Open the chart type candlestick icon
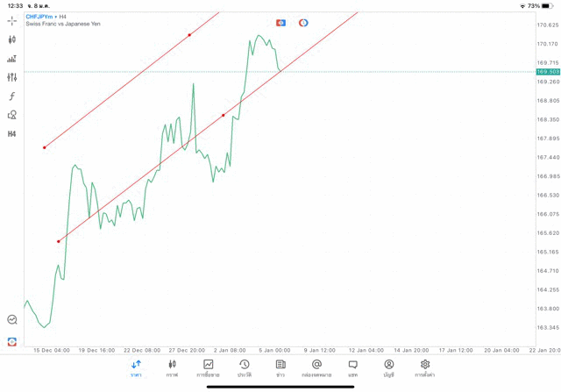561x392 pixels. pos(12,39)
